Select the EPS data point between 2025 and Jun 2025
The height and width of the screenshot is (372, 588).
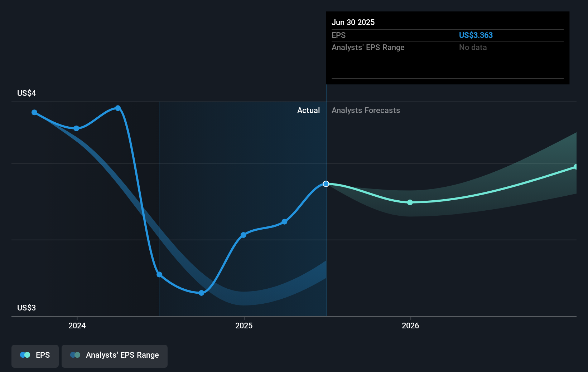click(x=284, y=222)
